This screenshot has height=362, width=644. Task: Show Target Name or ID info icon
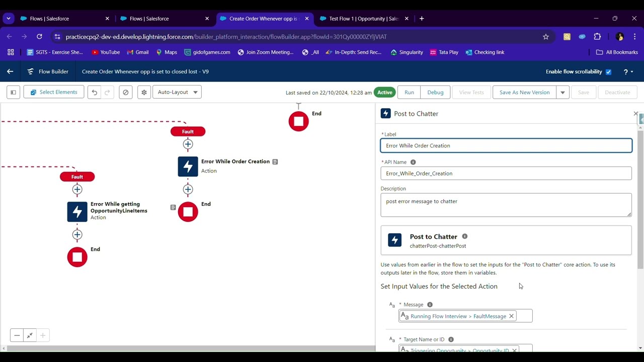click(451, 340)
